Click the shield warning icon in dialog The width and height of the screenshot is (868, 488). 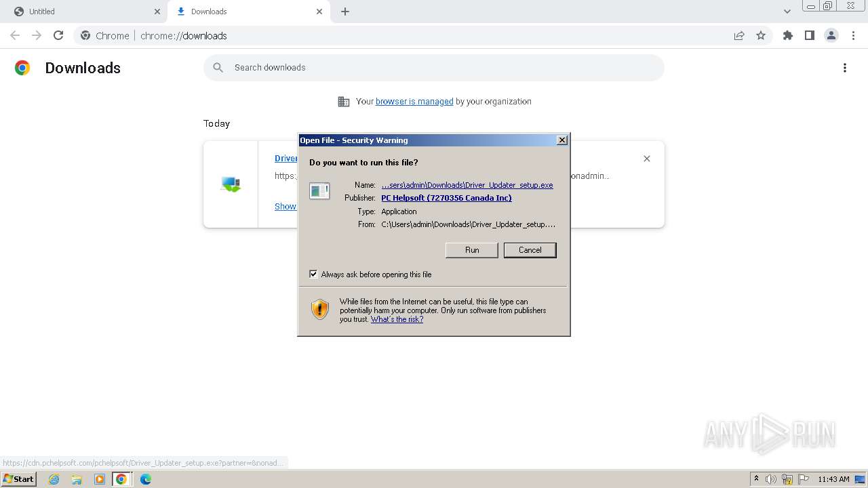[x=320, y=310]
